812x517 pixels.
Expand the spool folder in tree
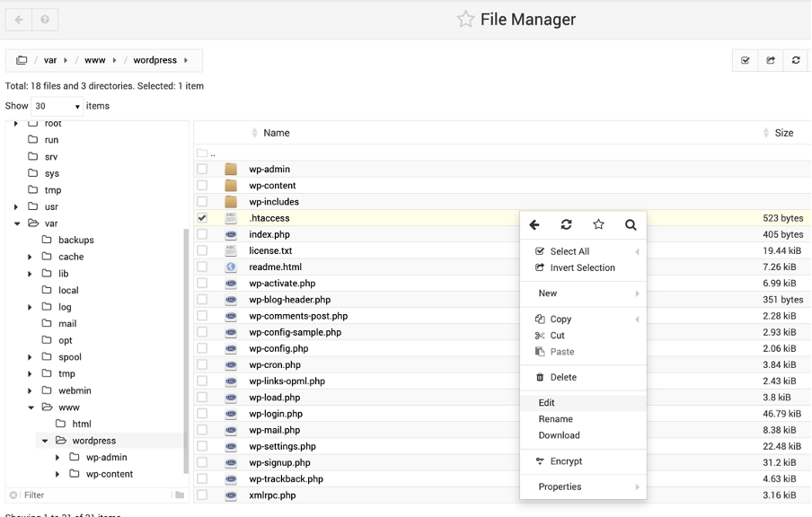coord(30,357)
